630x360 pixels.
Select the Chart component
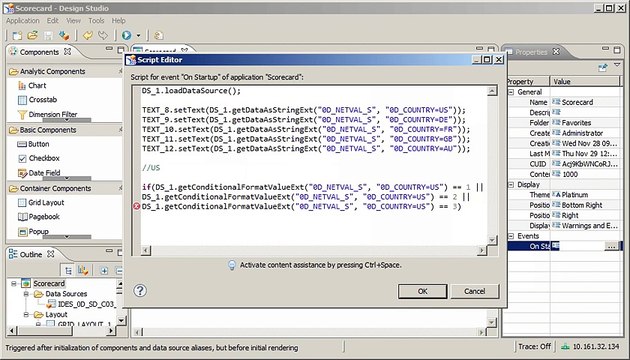[x=32, y=86]
